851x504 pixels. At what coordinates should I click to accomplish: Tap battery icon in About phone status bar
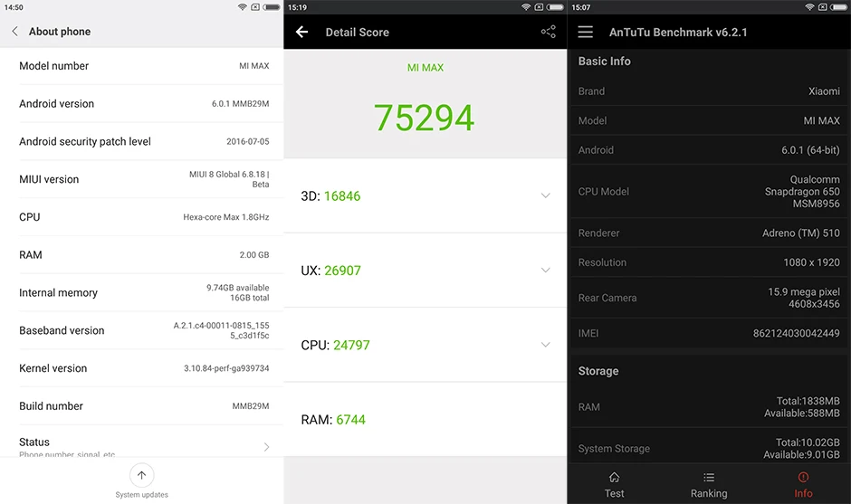pyautogui.click(x=272, y=7)
